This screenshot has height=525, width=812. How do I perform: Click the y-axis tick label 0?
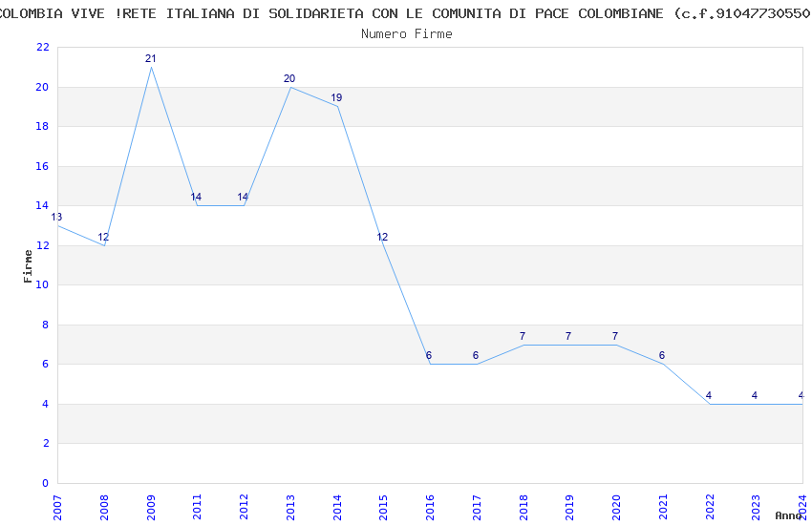pyautogui.click(x=46, y=483)
